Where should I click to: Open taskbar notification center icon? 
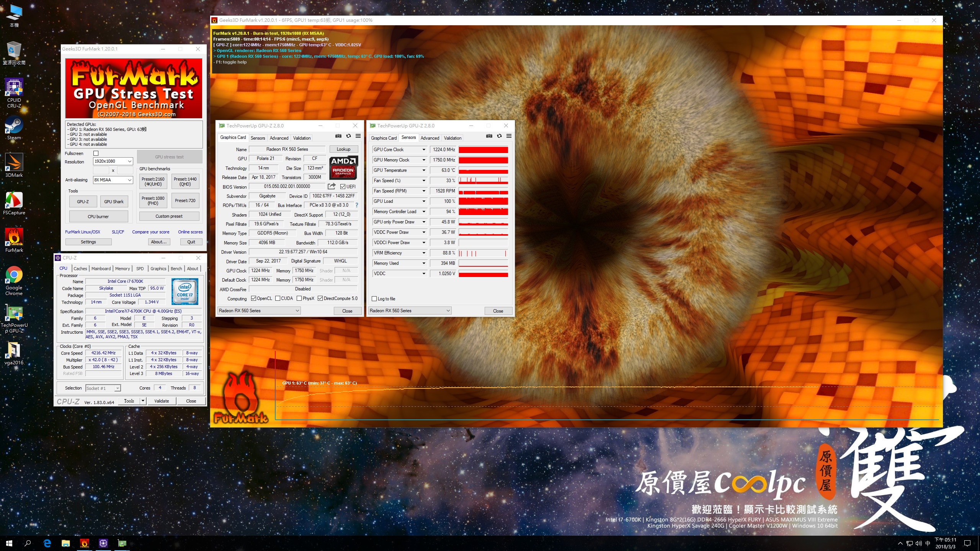pos(967,543)
